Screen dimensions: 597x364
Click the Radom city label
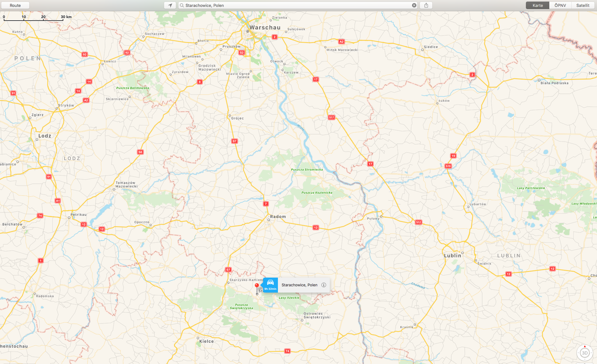(x=278, y=216)
